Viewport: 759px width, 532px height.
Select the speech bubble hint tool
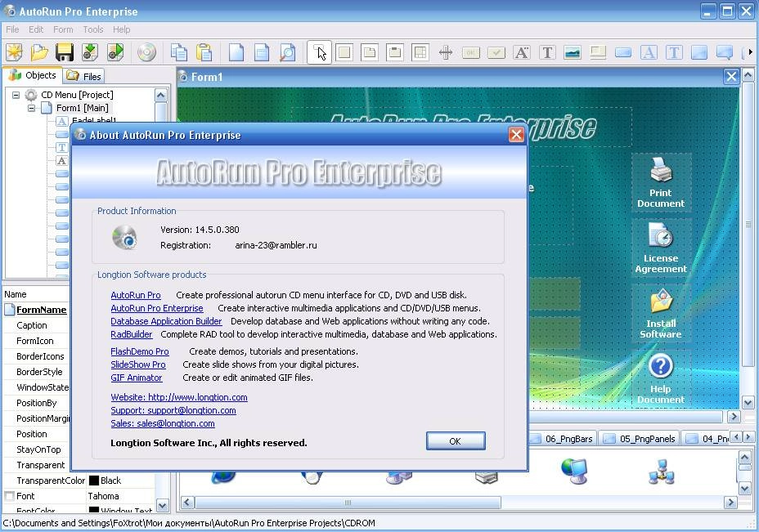coord(725,52)
